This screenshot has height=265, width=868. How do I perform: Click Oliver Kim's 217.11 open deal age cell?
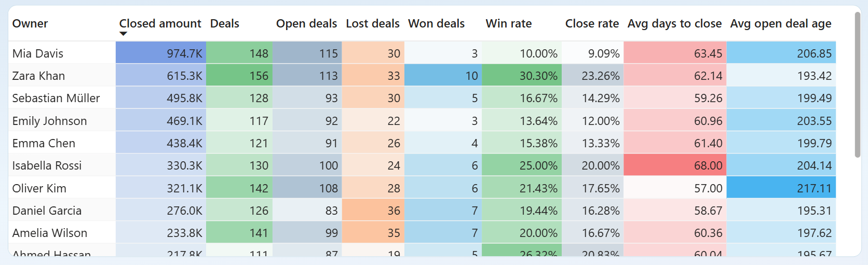tap(781, 188)
